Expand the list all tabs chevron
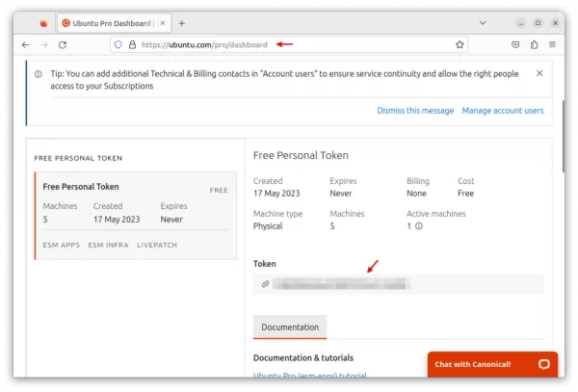 point(483,23)
